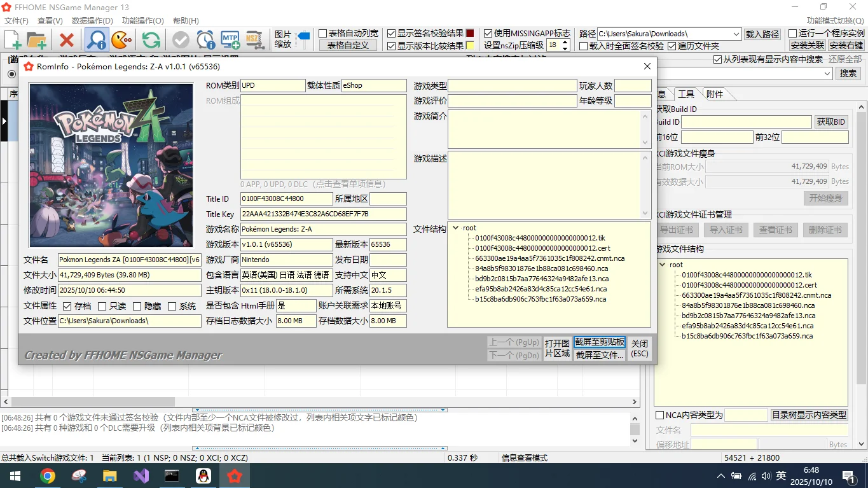Check the 只读 file attribute box
Viewport: 868px width, 488px height.
coord(102,306)
